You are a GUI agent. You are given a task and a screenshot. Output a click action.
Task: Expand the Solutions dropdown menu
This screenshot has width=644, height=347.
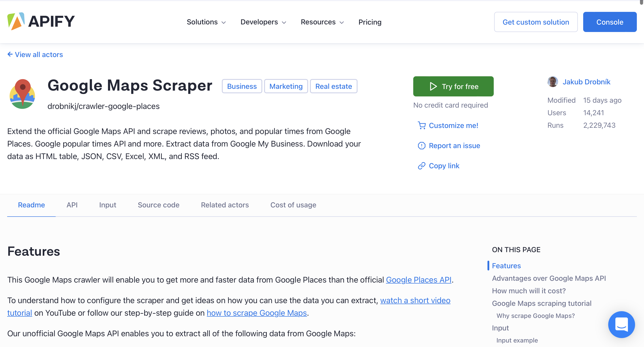tap(206, 22)
